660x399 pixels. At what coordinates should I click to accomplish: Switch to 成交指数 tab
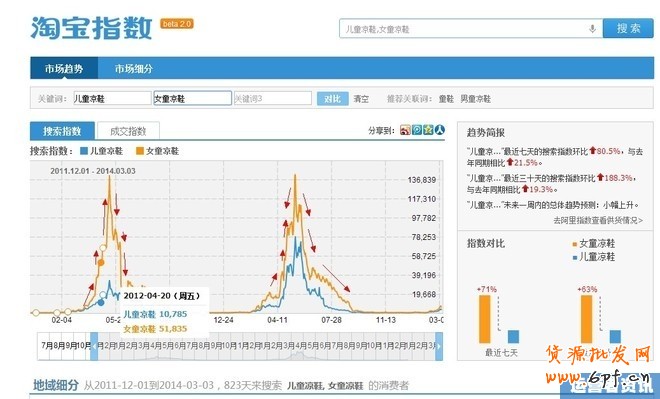click(x=128, y=131)
